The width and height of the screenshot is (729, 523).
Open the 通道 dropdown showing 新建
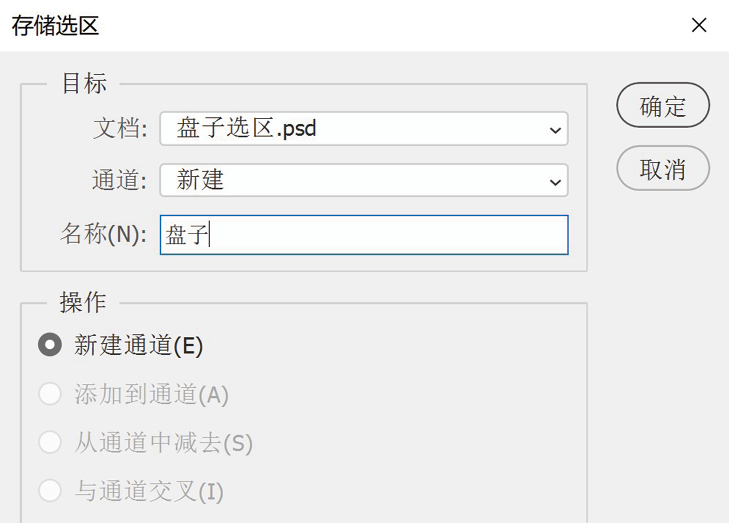pyautogui.click(x=364, y=180)
